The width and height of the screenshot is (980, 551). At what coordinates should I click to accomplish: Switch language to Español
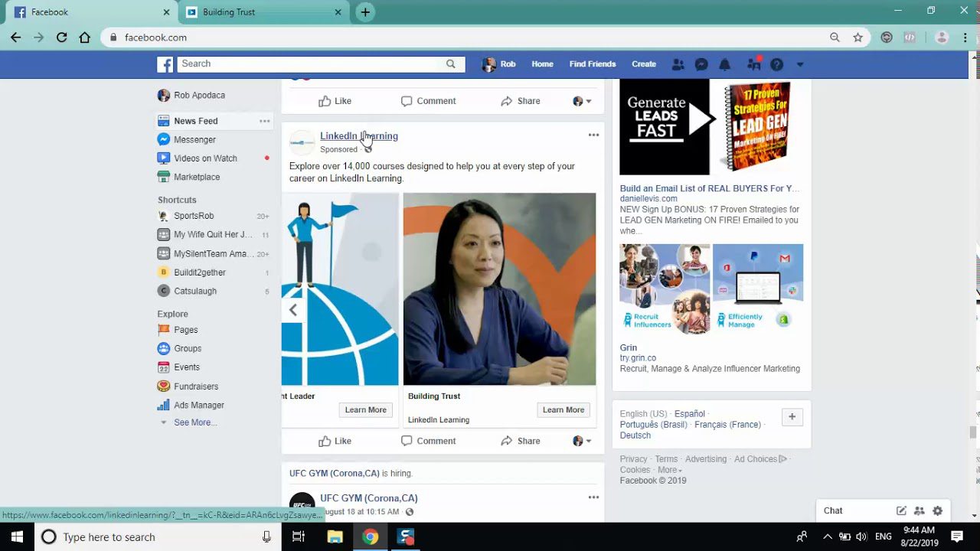click(x=689, y=413)
